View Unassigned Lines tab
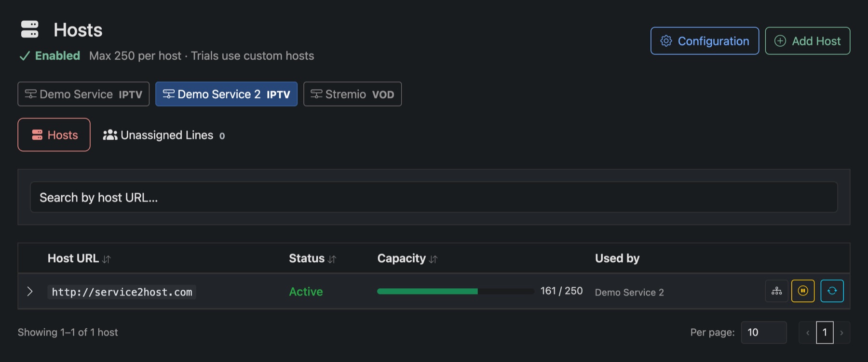Viewport: 868px width, 362px height. (x=164, y=135)
